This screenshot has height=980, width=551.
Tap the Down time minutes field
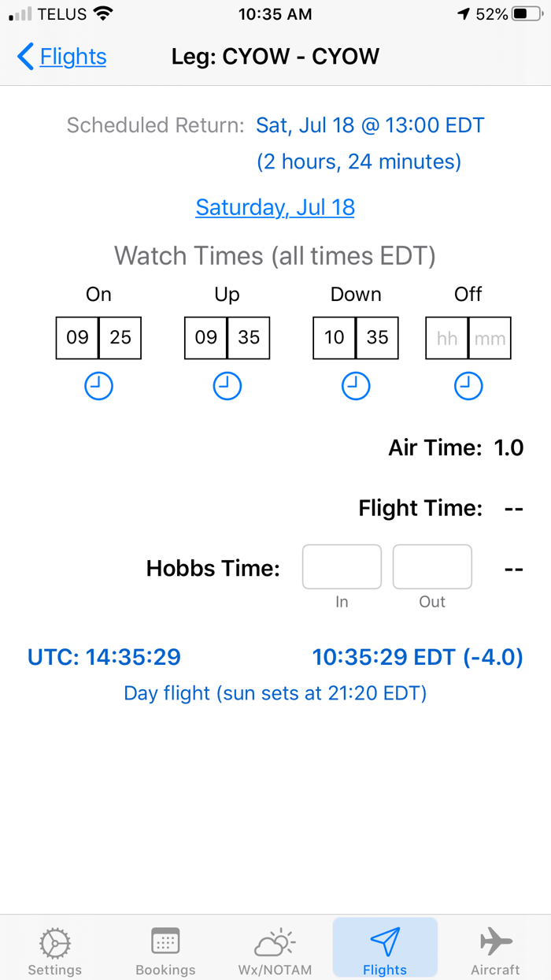coord(376,337)
